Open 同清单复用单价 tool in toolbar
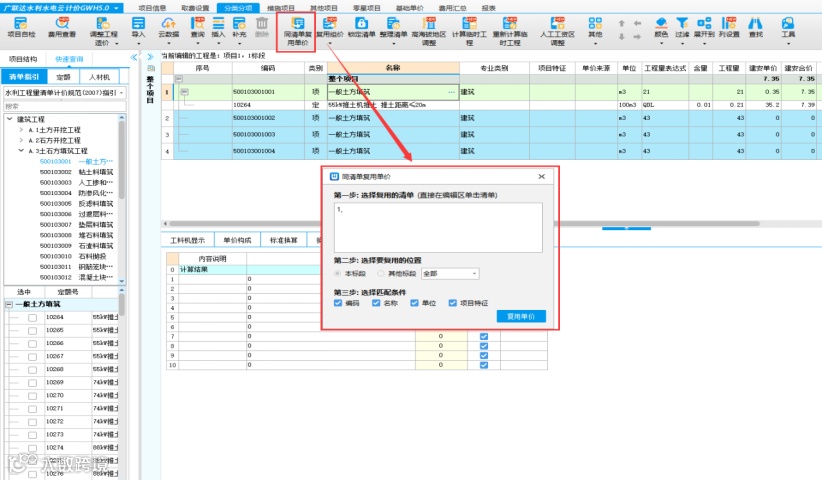The width and height of the screenshot is (822, 480). point(297,31)
